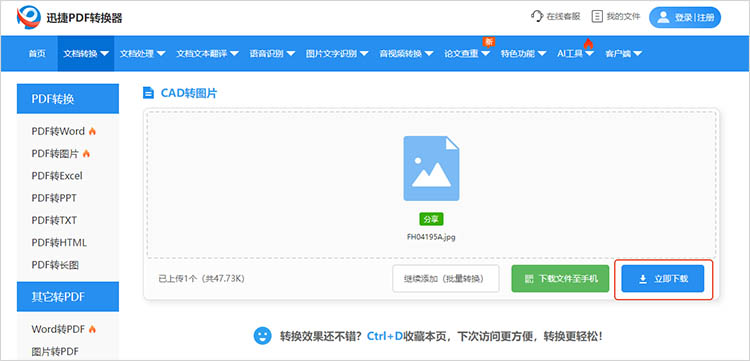The height and width of the screenshot is (361, 750).
Task: Click 下载文件至手机 green button
Action: point(560,279)
